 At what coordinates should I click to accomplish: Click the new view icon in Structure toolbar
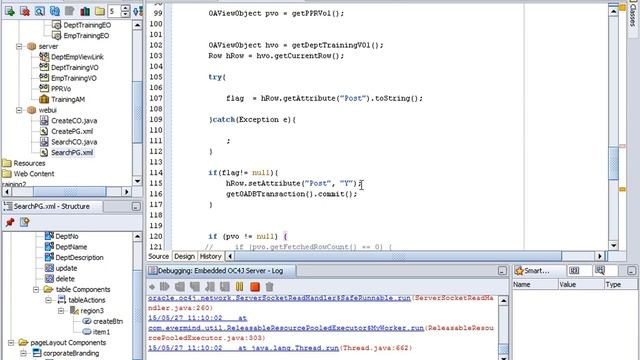(x=24, y=222)
